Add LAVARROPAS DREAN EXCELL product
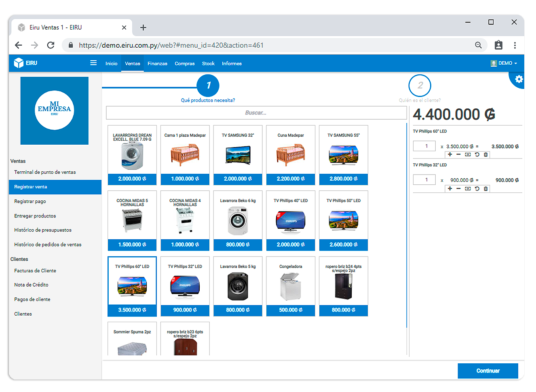Screen dimensions: 536x392 132,155
